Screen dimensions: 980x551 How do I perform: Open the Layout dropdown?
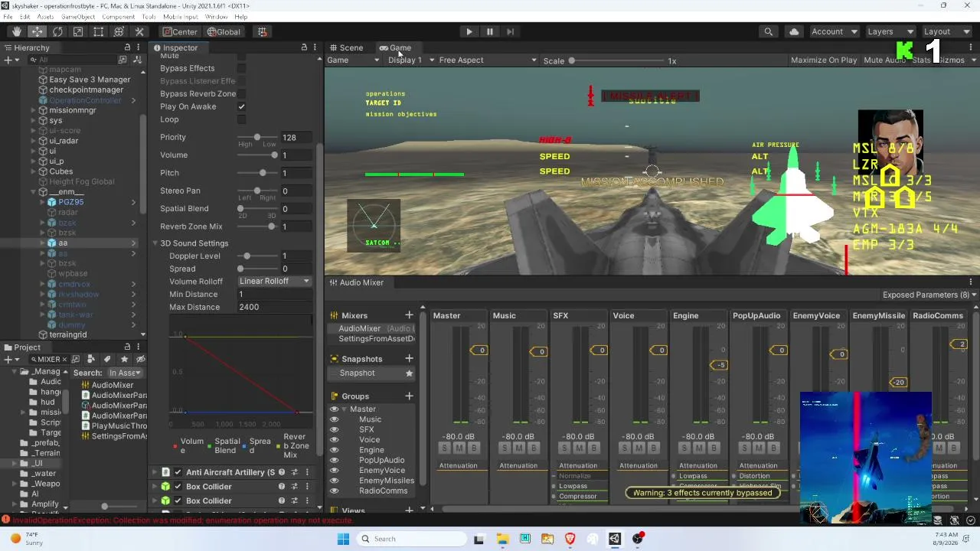(x=946, y=31)
